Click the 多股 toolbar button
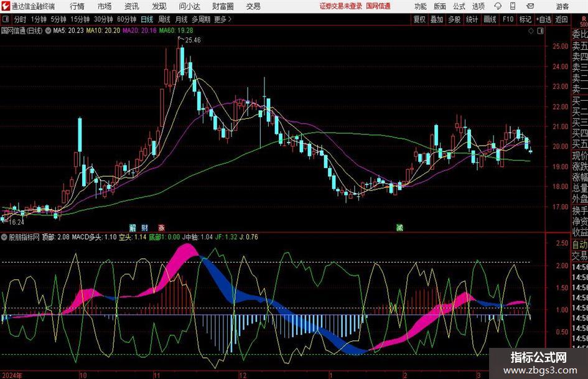Screen dimensions: 588x379 pyautogui.click(x=454, y=19)
